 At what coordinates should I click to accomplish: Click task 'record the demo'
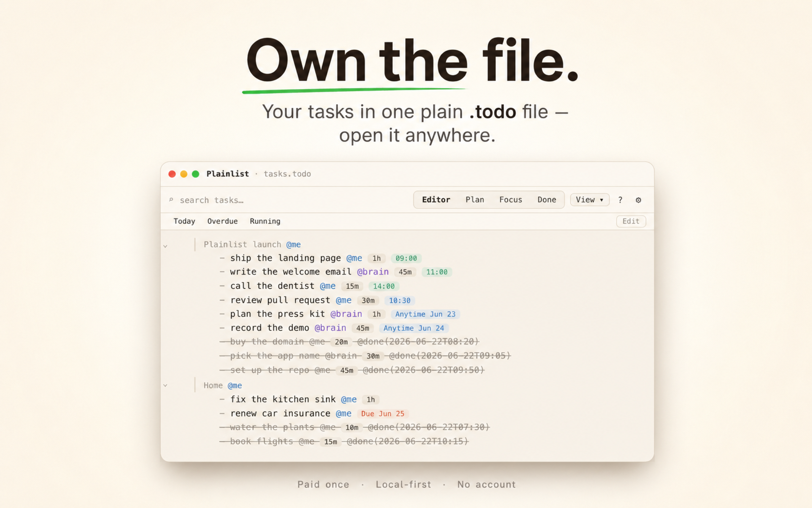[x=269, y=328]
